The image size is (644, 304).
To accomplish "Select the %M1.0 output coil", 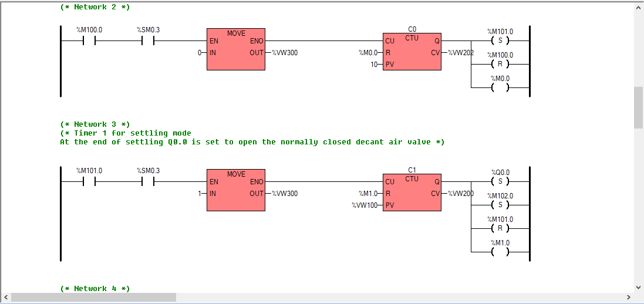I will point(500,252).
